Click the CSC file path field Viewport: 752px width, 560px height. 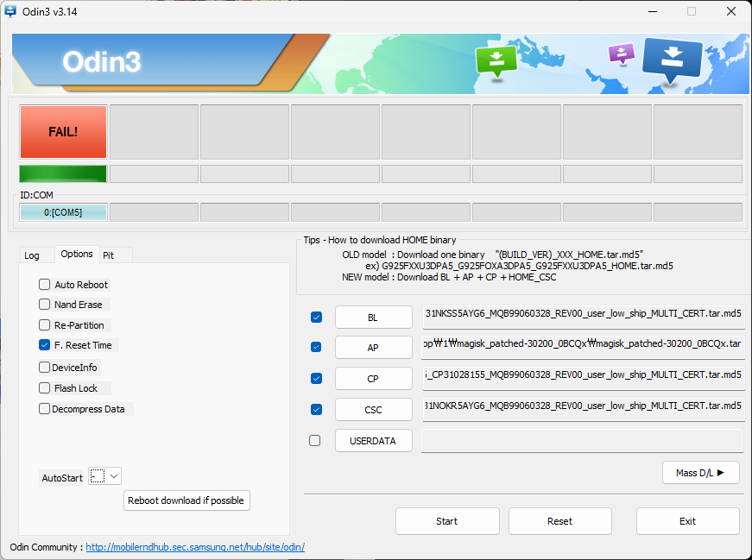[x=583, y=409]
